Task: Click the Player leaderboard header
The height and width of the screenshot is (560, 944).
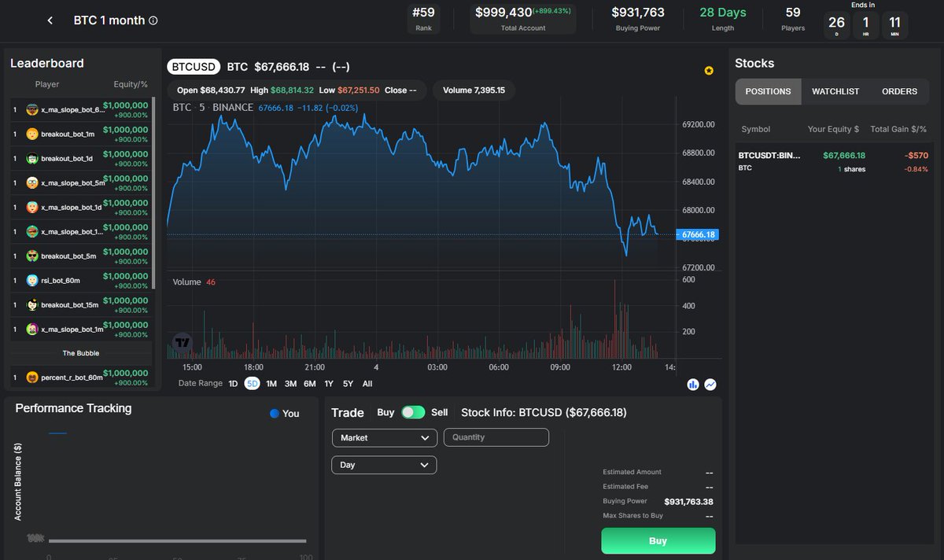Action: (47, 84)
